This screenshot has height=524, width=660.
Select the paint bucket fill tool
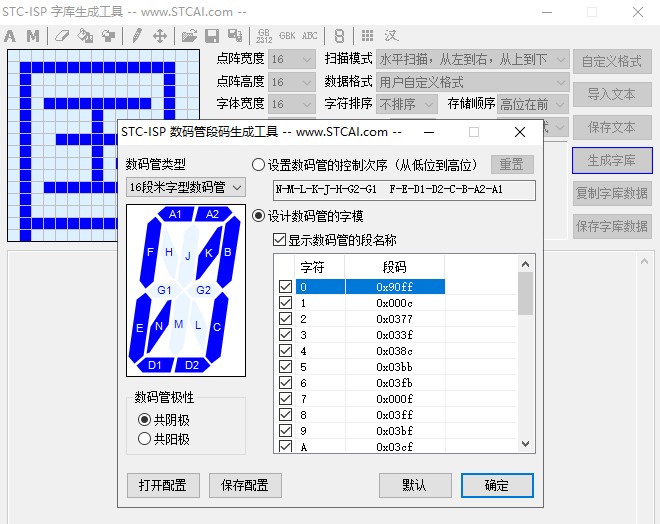click(x=85, y=36)
